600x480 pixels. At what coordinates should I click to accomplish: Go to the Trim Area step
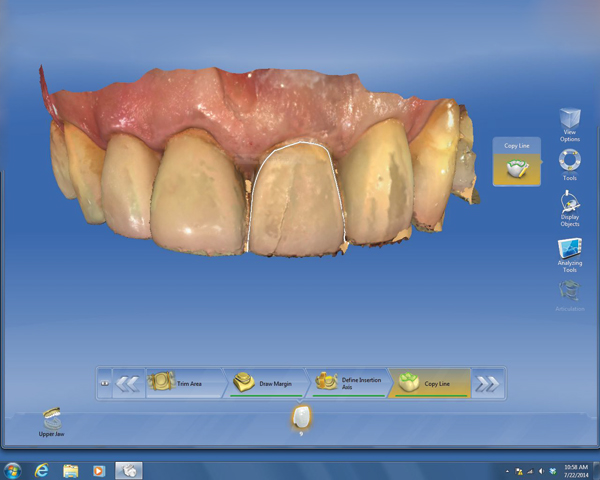185,383
